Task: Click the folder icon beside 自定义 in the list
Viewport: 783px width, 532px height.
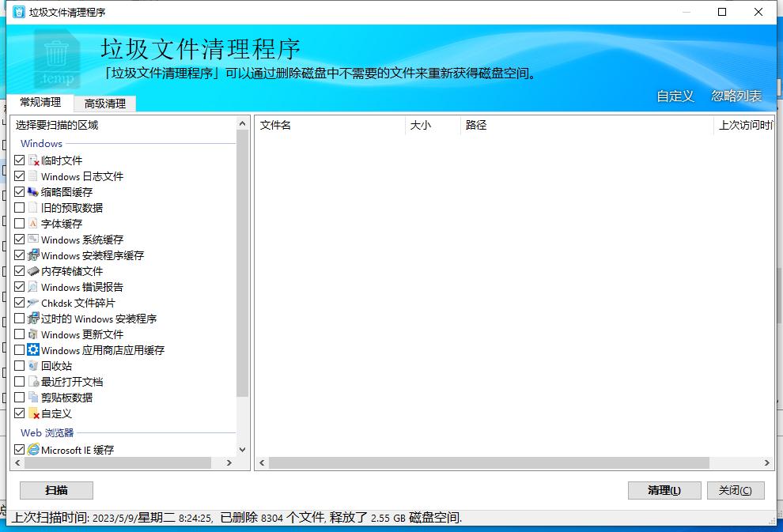Action: click(32, 413)
